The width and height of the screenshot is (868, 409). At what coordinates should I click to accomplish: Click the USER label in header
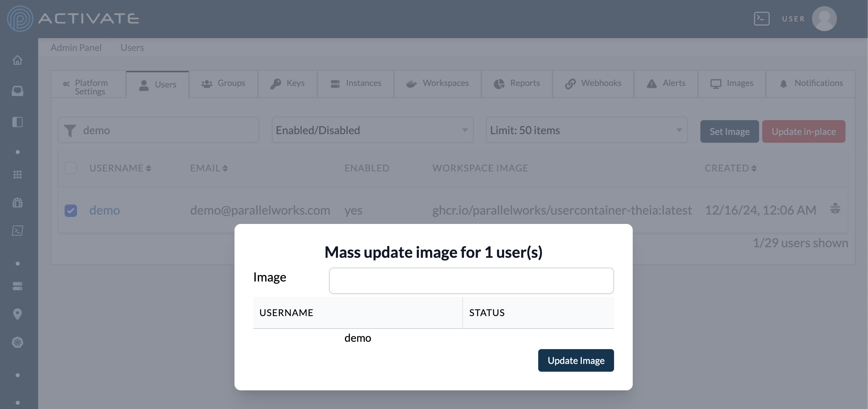point(793,19)
